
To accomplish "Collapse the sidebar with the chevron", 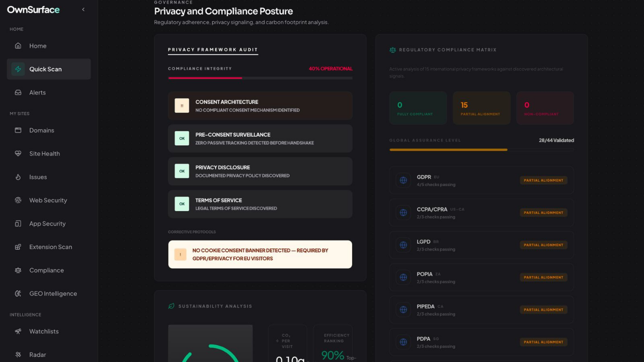I will (x=83, y=9).
